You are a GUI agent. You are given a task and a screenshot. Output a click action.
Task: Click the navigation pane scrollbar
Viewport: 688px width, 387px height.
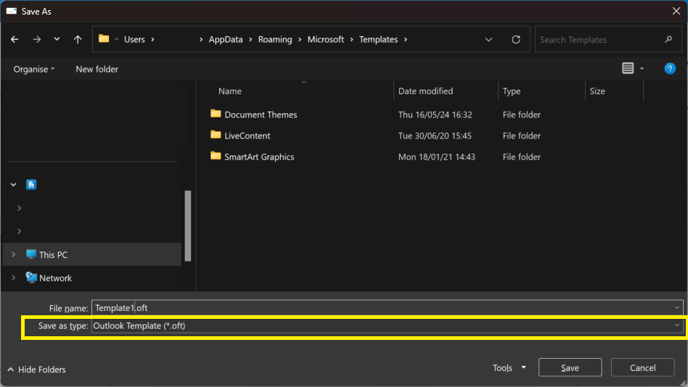(188, 226)
